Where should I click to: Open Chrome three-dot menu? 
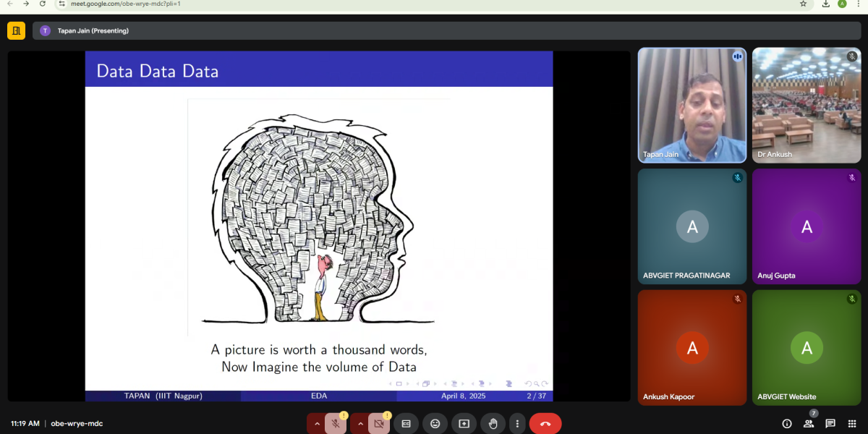(x=858, y=4)
